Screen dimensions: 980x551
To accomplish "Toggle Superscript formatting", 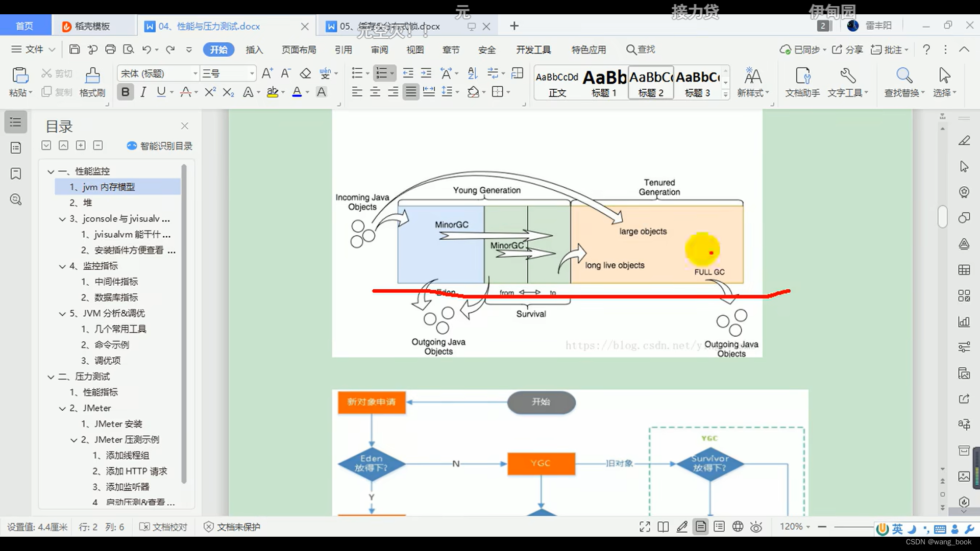I will coord(210,92).
